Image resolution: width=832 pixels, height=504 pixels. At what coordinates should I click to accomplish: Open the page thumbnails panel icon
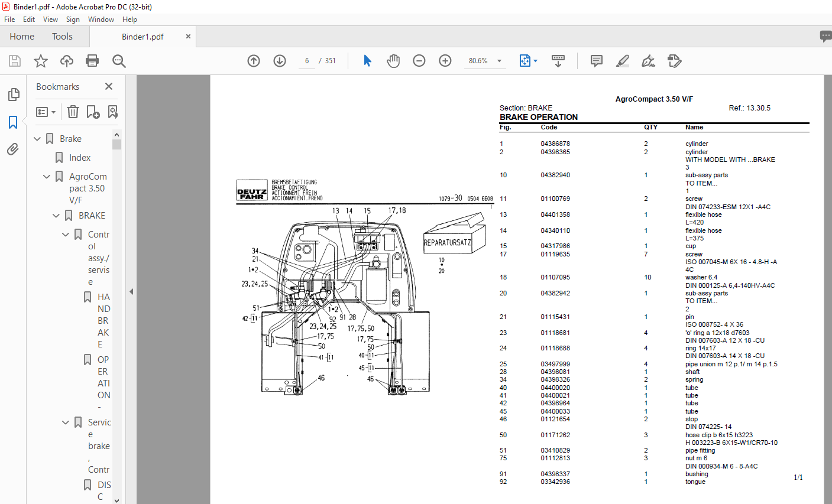[x=13, y=95]
